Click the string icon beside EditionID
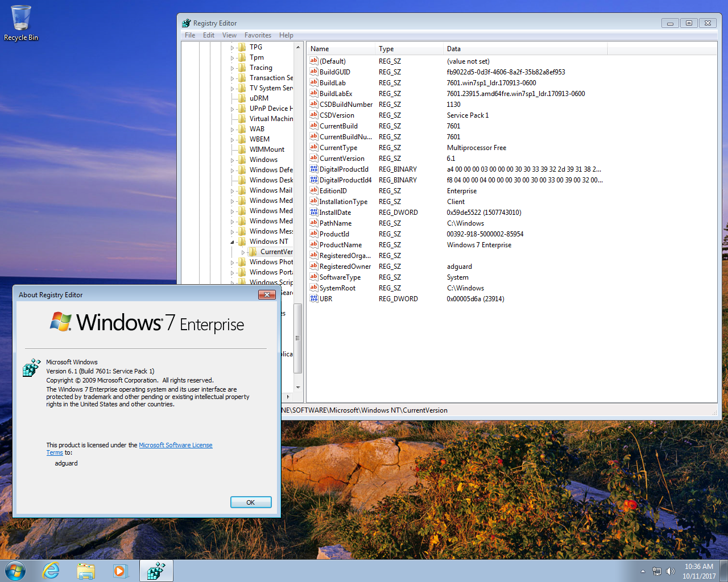 pyautogui.click(x=314, y=190)
